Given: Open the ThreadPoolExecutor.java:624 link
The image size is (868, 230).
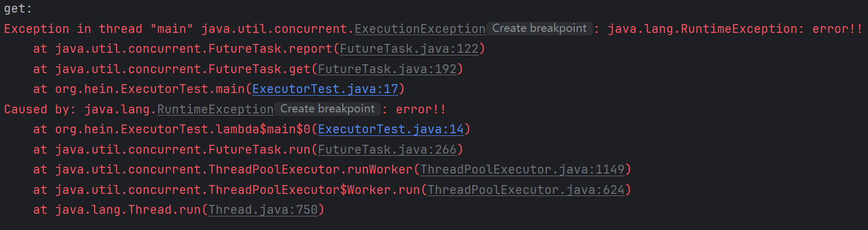Looking at the screenshot, I should pos(526,190).
